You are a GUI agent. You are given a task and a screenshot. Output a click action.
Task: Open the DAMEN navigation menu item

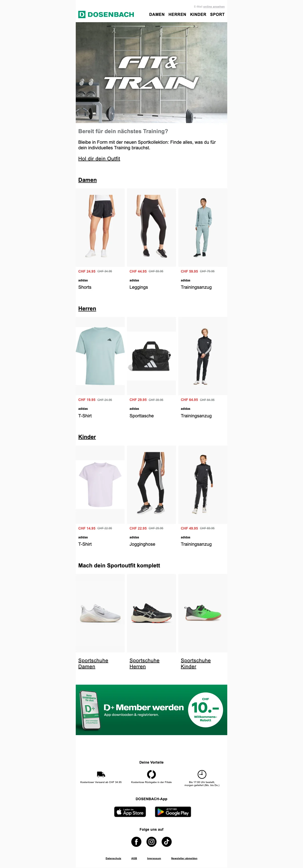pos(157,14)
